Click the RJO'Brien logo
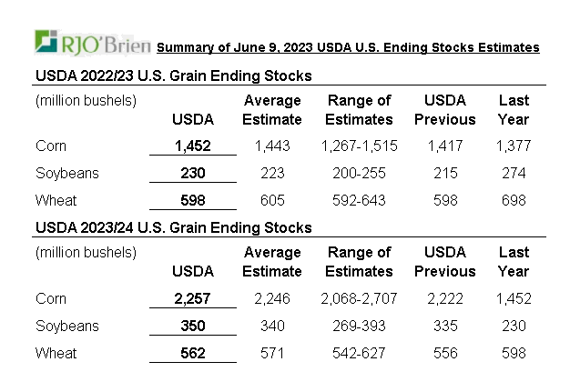 [92, 43]
